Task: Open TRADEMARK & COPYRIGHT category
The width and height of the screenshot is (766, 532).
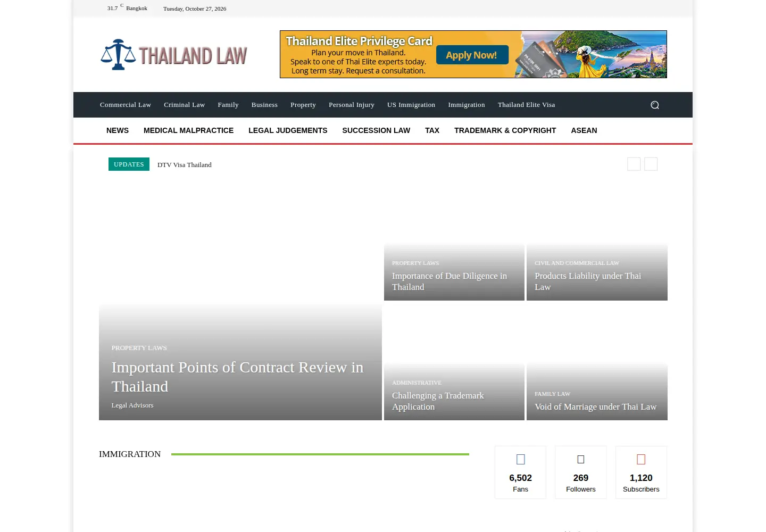Action: [x=505, y=130]
